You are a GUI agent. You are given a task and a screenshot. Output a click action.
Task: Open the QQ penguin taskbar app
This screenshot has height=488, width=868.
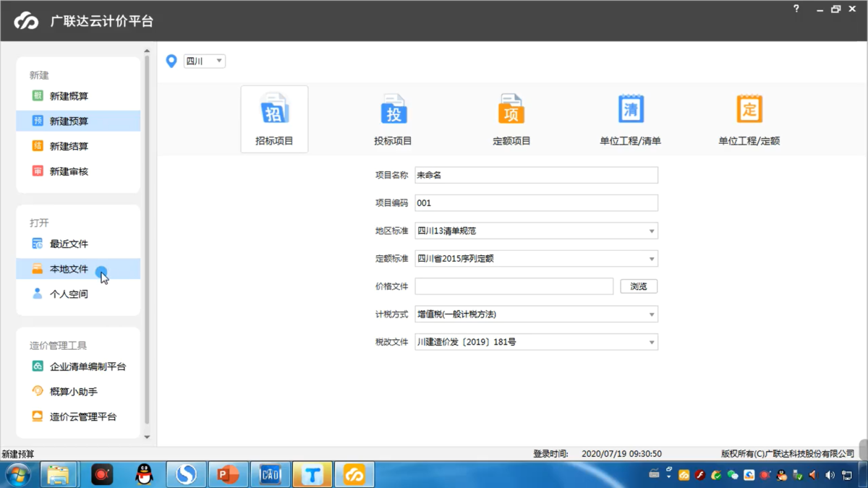pos(144,475)
